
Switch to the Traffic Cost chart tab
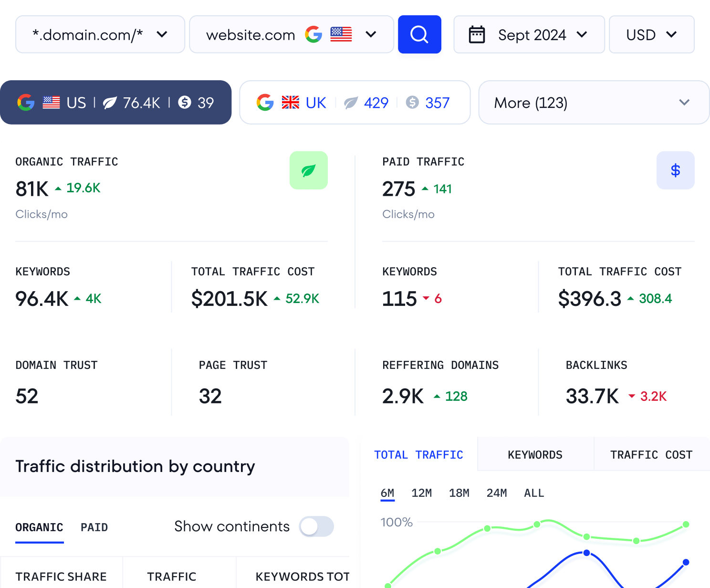(651, 455)
